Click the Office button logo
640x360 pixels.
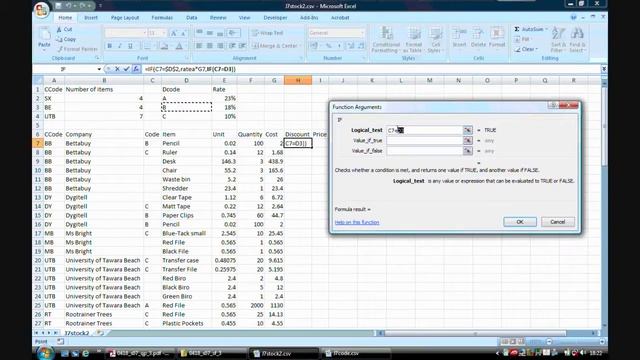tap(41, 9)
